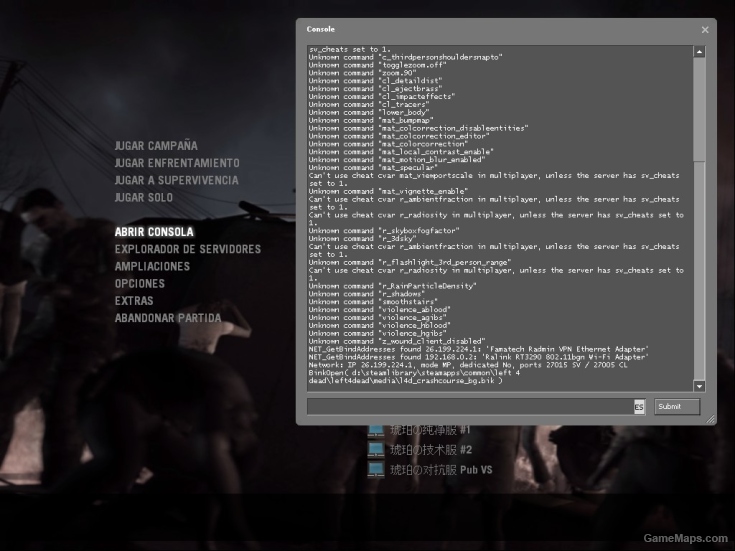735x551 pixels.
Task: Click the console scrollbar up arrow
Action: (x=699, y=52)
